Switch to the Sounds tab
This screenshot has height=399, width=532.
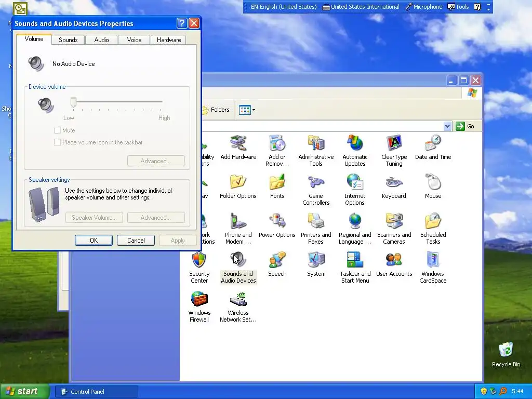click(x=68, y=39)
